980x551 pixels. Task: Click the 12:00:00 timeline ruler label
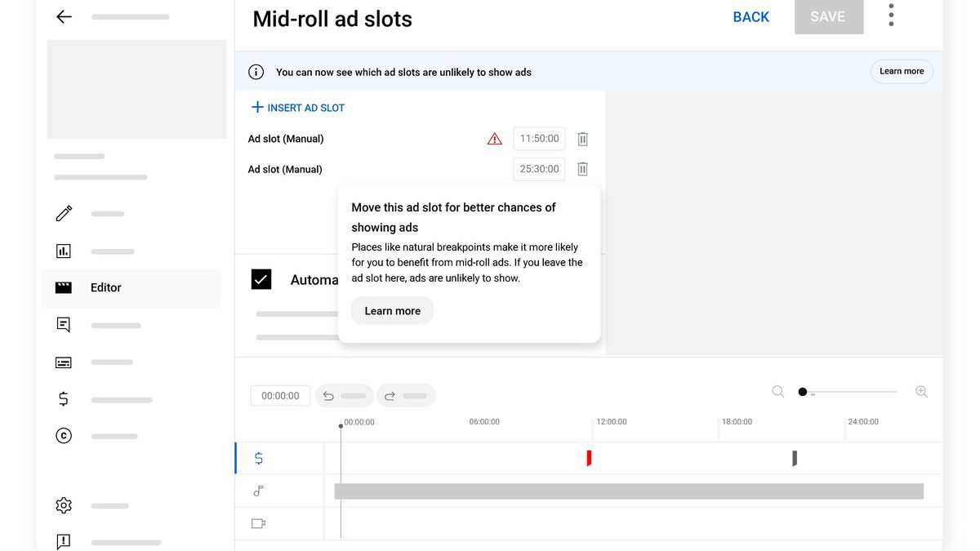(x=612, y=422)
